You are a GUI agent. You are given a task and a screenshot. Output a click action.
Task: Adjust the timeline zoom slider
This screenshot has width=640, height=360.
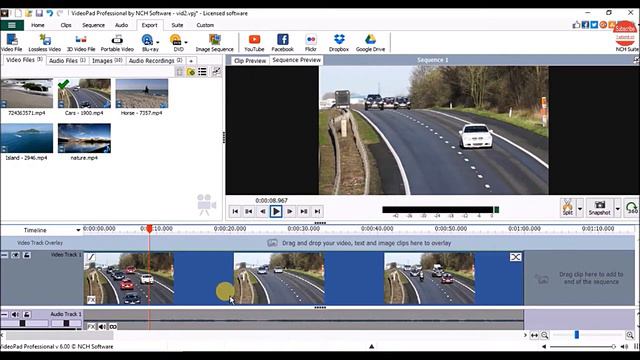[x=576, y=335]
